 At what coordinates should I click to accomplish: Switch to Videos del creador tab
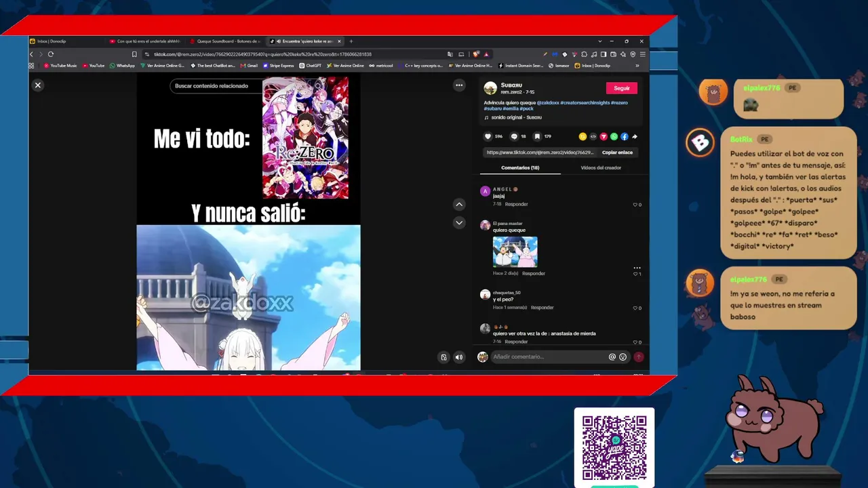[x=601, y=167]
